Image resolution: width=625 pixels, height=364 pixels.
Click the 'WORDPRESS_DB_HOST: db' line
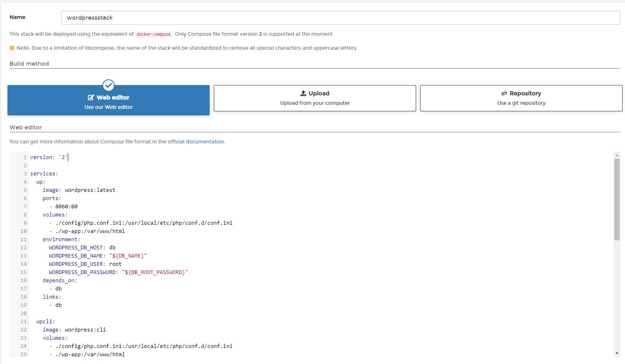pos(82,247)
